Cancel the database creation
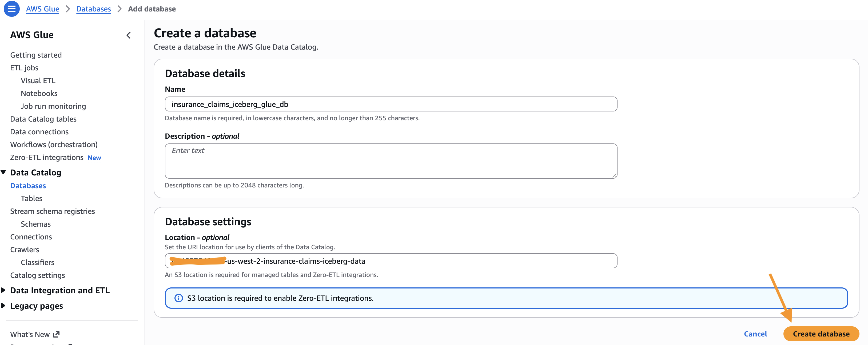This screenshot has height=345, width=868. [755, 334]
